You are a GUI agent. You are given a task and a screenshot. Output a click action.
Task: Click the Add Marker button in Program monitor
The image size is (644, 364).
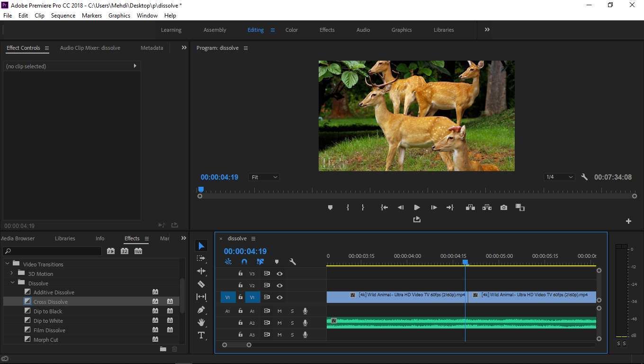click(331, 208)
